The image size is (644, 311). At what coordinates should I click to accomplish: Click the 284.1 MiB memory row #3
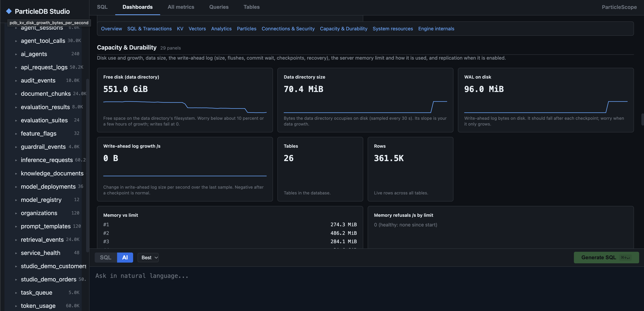pos(230,242)
